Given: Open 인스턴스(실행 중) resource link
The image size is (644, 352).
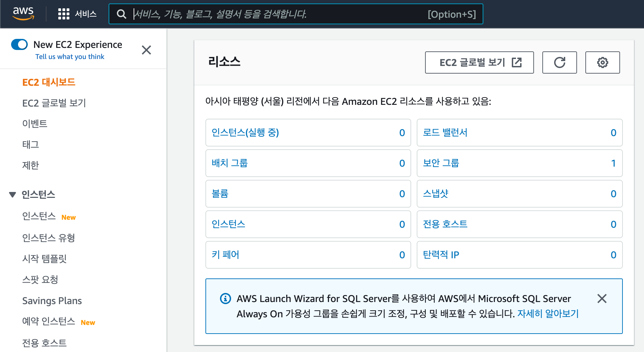Looking at the screenshot, I should pos(245,133).
